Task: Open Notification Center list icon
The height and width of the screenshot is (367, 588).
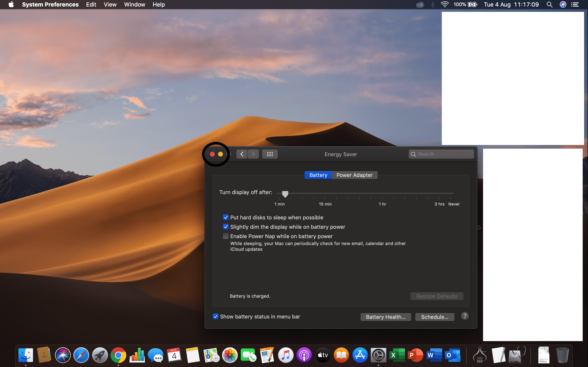Action: [x=575, y=5]
